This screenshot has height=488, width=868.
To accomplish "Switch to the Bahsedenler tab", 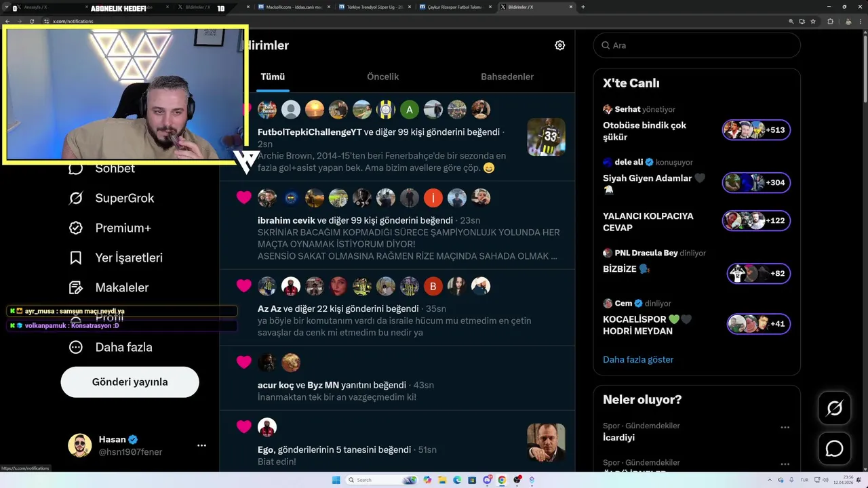I will click(507, 77).
